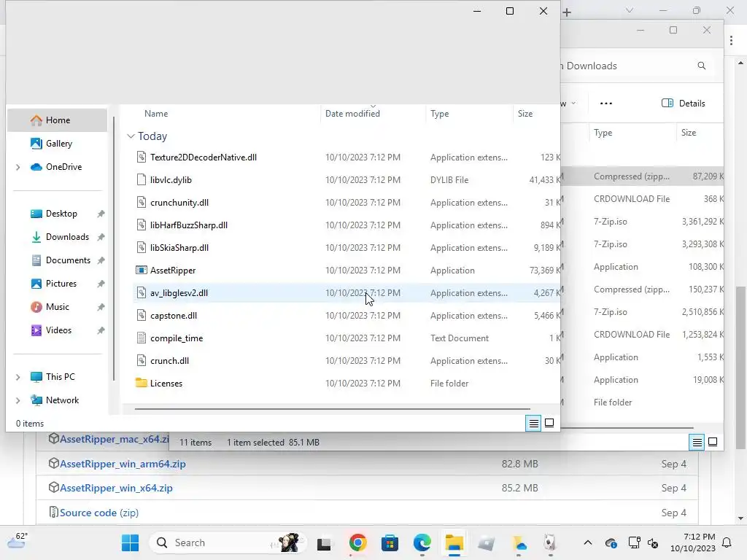Open the weather widget showing 62°
Viewport: 747px width, 560px height.
18,542
